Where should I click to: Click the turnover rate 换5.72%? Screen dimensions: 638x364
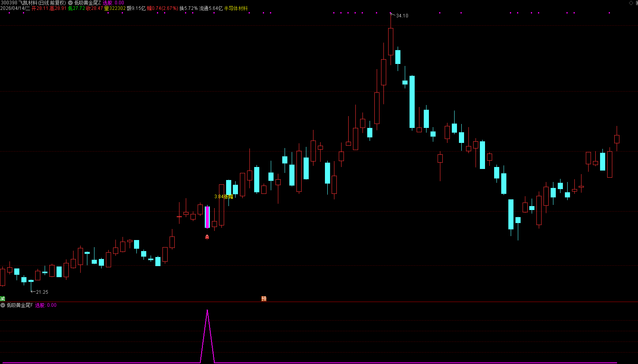[x=189, y=8]
